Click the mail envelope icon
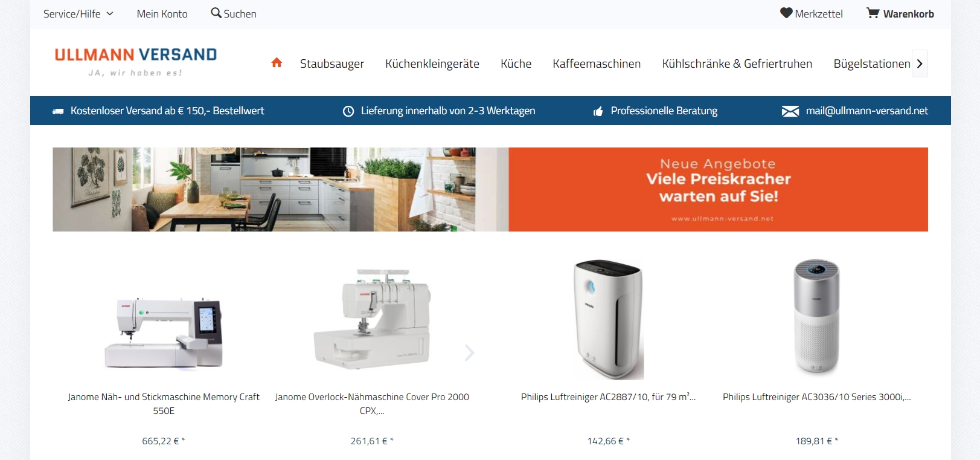The height and width of the screenshot is (460, 980). pos(790,111)
